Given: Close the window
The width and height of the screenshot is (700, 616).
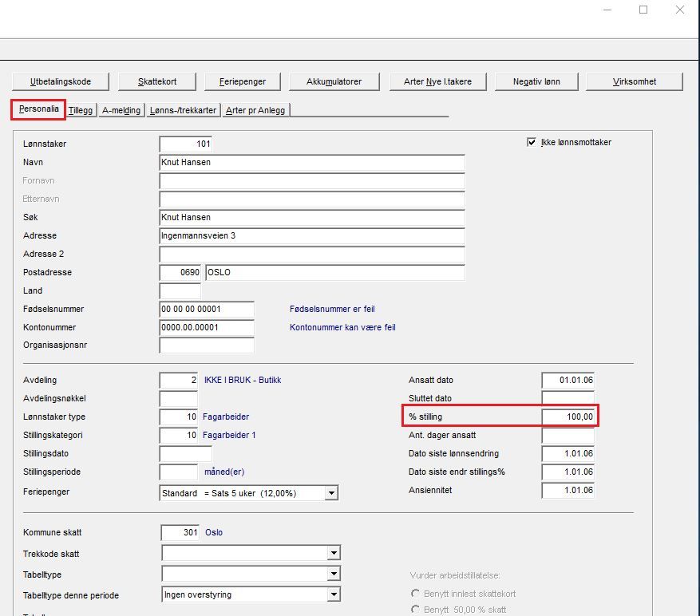Looking at the screenshot, I should [679, 10].
